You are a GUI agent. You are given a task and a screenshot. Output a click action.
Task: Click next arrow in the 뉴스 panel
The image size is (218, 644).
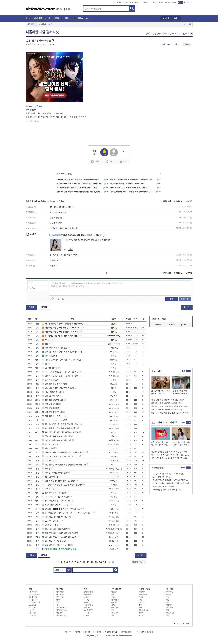pyautogui.click(x=189, y=422)
